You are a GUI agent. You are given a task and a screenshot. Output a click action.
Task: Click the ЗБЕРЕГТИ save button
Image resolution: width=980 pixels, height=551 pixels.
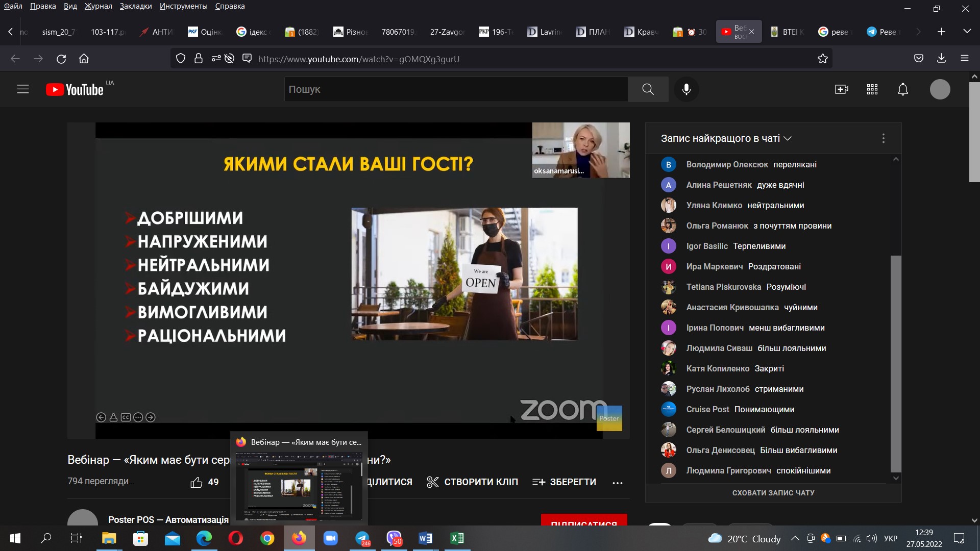point(564,482)
